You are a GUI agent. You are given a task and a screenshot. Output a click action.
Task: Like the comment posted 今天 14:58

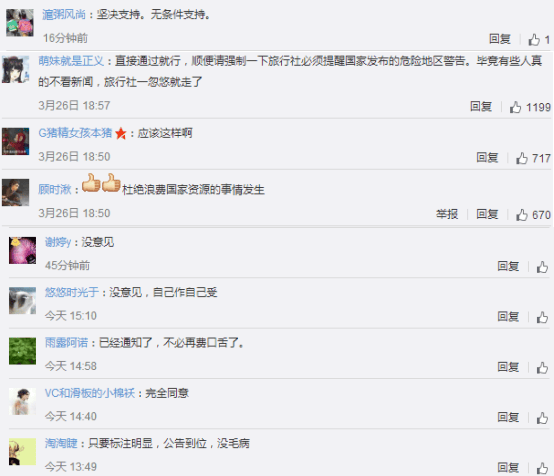pyautogui.click(x=542, y=368)
